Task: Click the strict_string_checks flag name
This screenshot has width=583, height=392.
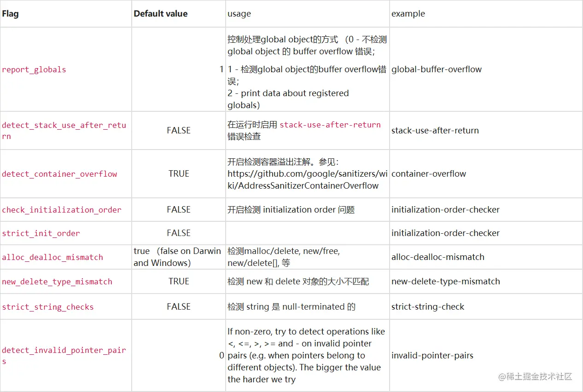Action: 48,307
